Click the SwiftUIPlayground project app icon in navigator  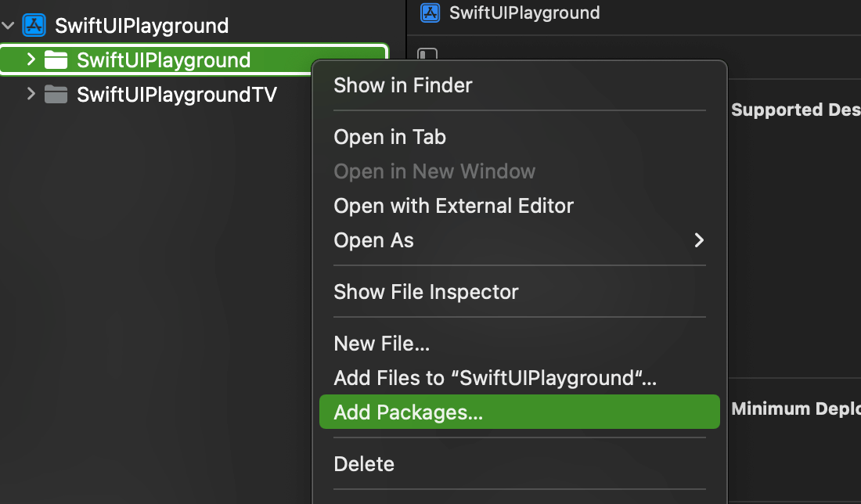(x=33, y=24)
